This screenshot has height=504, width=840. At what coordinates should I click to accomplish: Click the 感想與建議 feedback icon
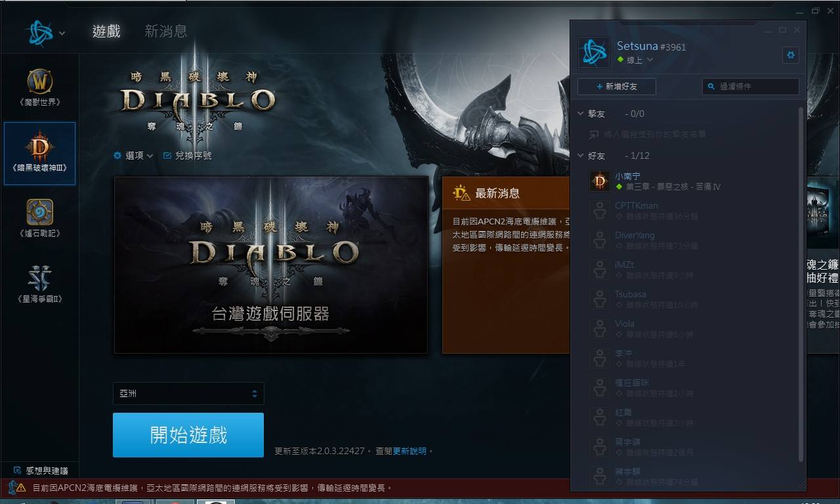point(18,471)
